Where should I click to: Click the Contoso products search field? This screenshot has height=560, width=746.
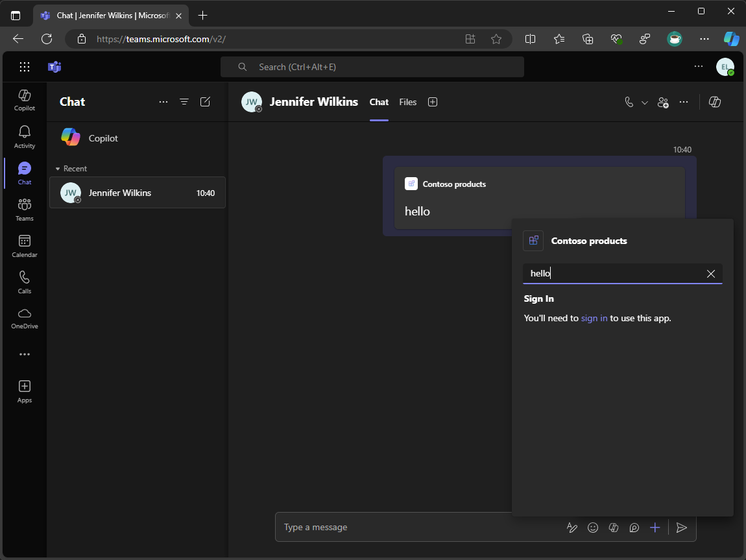tap(622, 274)
